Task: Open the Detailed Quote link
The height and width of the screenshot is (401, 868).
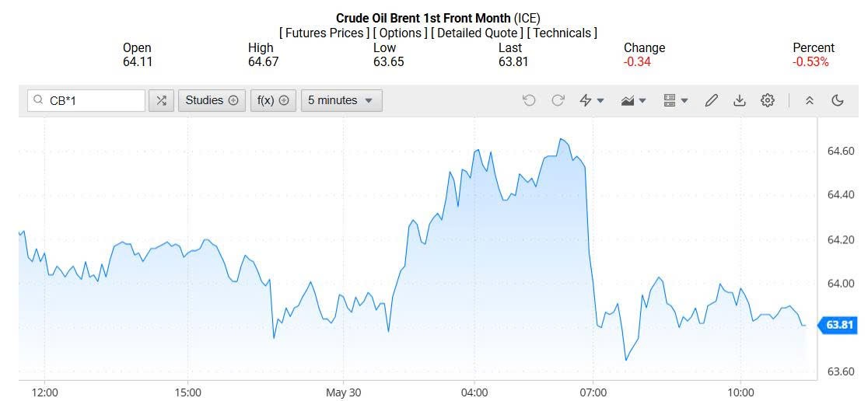Action: [477, 33]
